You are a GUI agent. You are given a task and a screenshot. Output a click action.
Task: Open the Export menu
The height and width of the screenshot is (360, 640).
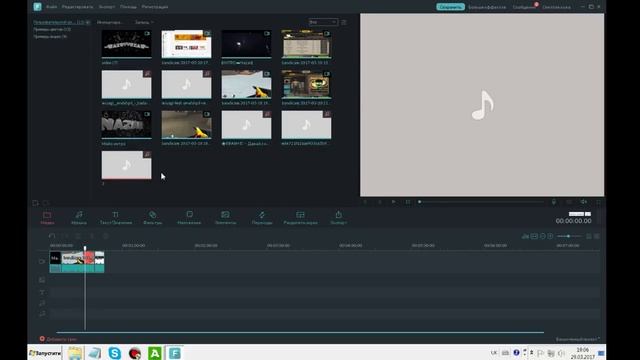click(x=107, y=7)
